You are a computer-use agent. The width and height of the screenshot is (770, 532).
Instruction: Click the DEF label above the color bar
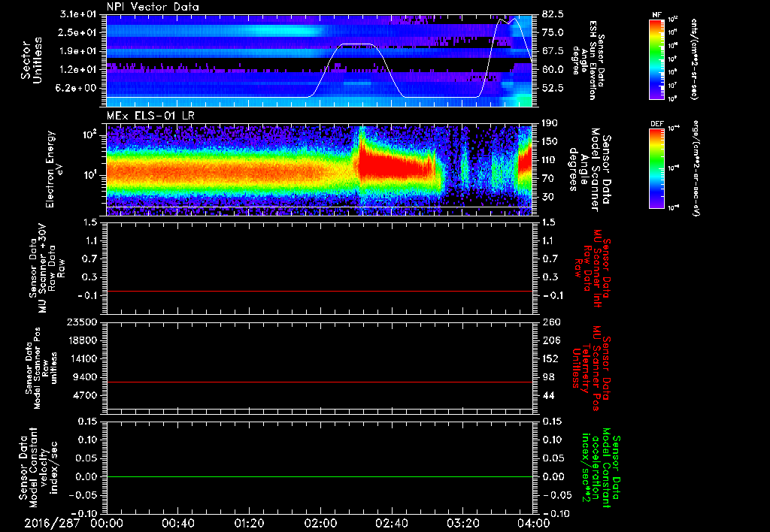(x=657, y=124)
